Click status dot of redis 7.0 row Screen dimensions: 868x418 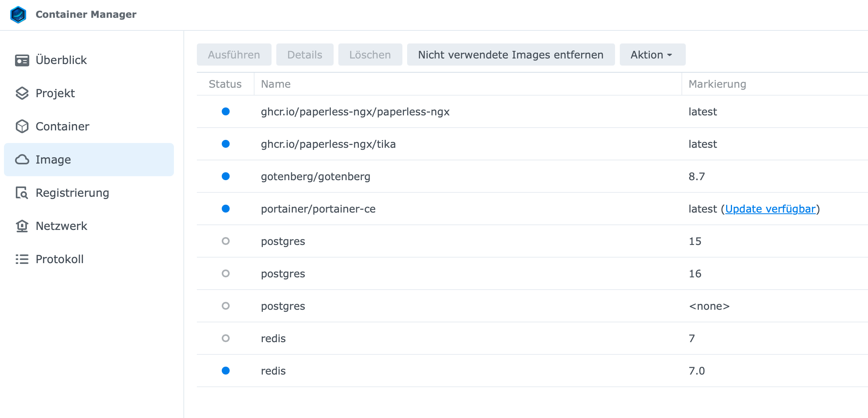point(226,371)
